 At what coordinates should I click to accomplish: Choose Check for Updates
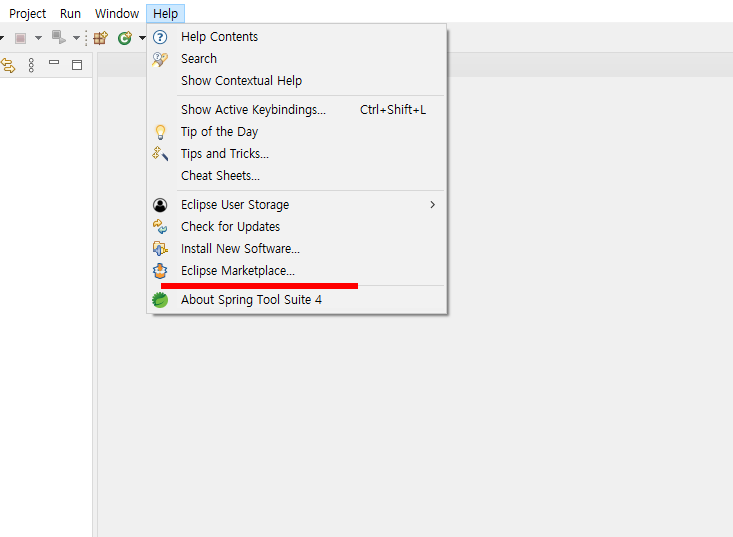pyautogui.click(x=296, y=226)
